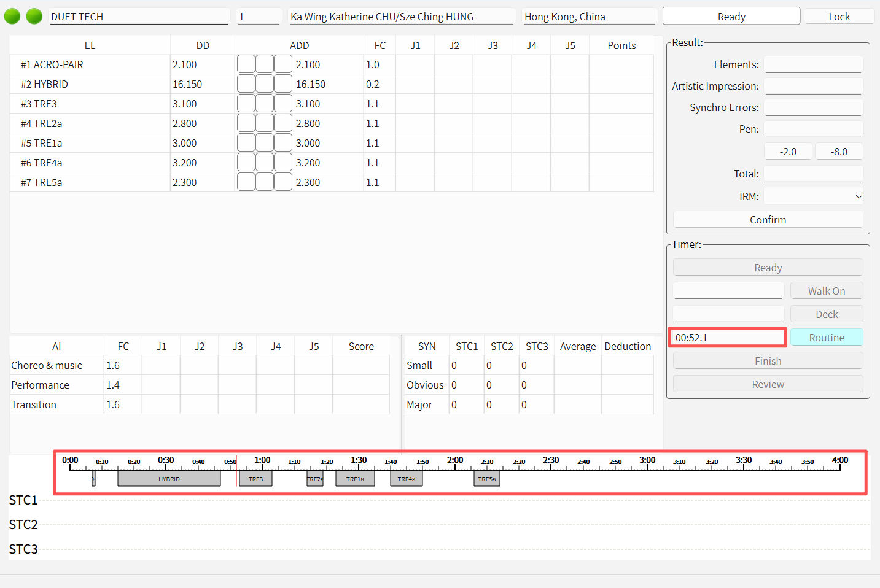
Task: Click the Choreo & music row label
Action: pos(47,365)
